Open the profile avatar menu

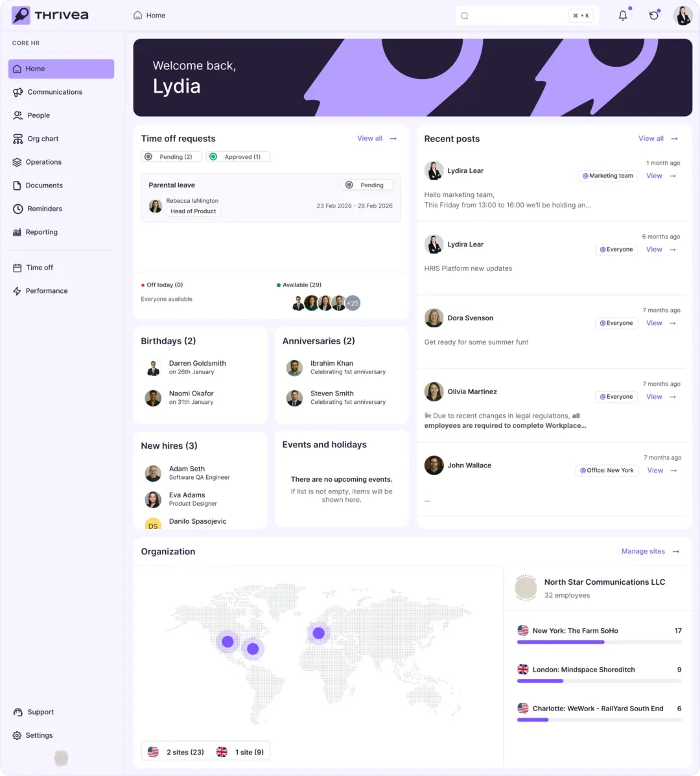(x=682, y=14)
